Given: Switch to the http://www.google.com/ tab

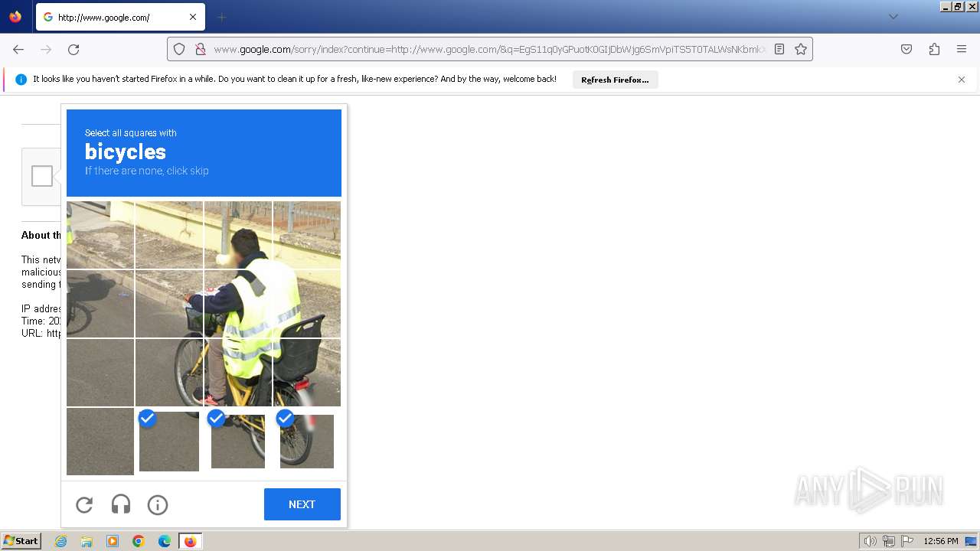Looking at the screenshot, I should [119, 17].
